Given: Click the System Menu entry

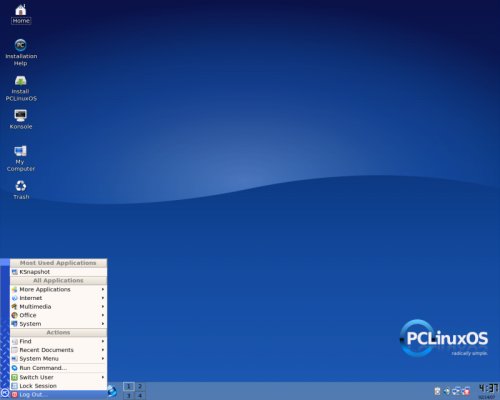Looking at the screenshot, I should [x=58, y=359].
